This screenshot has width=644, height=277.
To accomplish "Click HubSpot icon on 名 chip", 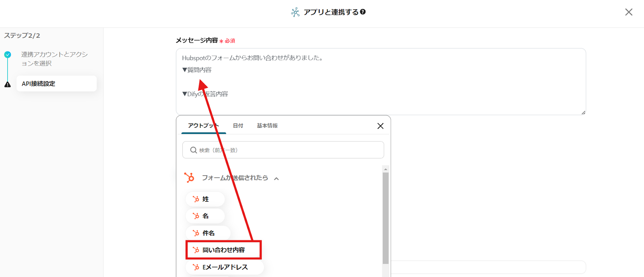I will coord(196,216).
